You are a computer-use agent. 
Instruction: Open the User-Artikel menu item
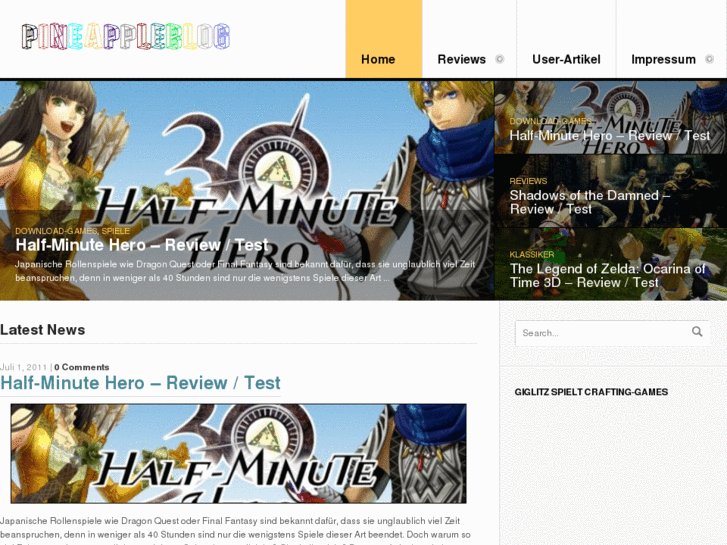pyautogui.click(x=566, y=59)
